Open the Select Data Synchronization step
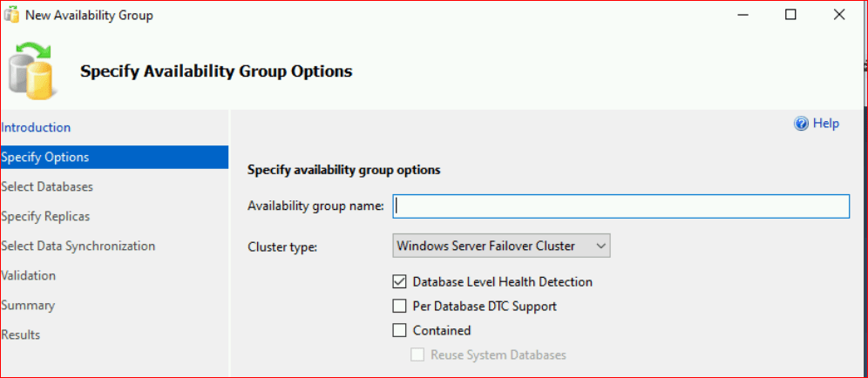Viewport: 868px width, 378px height. pyautogui.click(x=78, y=246)
